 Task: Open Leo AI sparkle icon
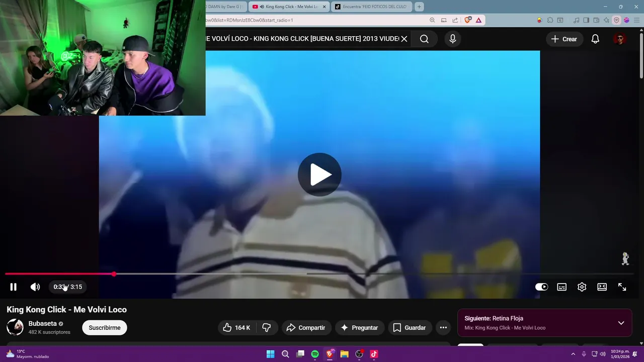tap(606, 20)
